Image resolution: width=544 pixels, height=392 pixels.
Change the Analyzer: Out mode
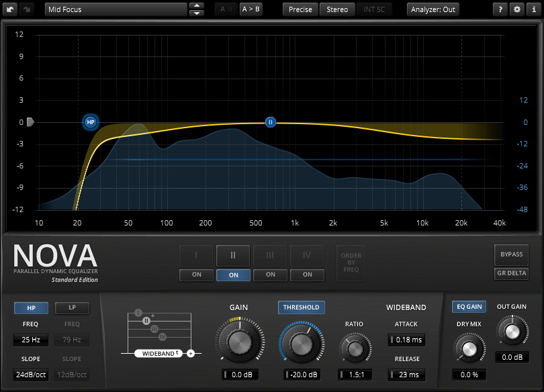coord(433,9)
